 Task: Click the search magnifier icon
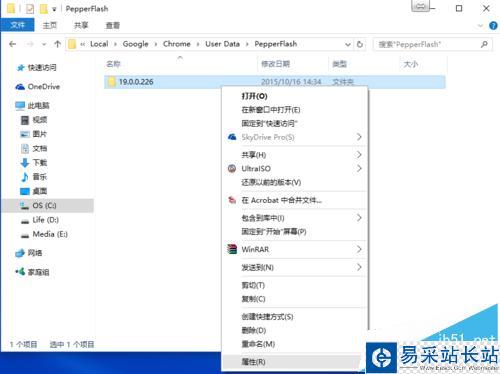484,44
